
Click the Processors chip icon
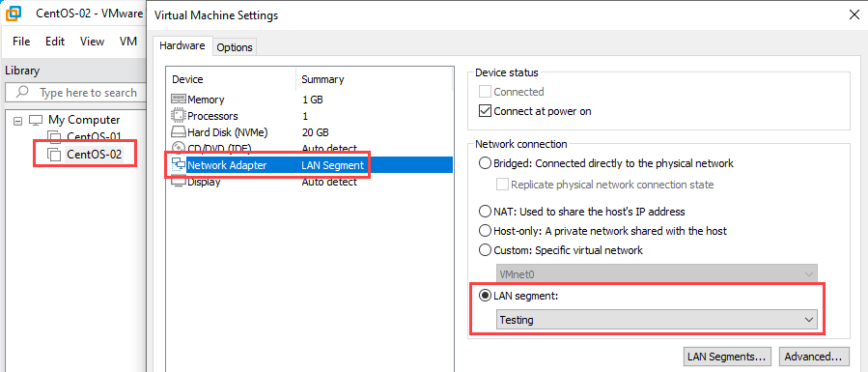pyautogui.click(x=179, y=116)
